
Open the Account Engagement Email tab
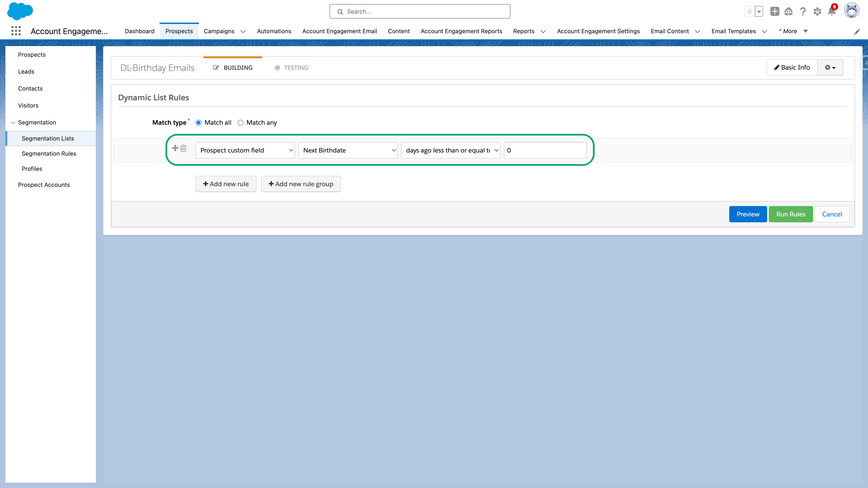[339, 31]
